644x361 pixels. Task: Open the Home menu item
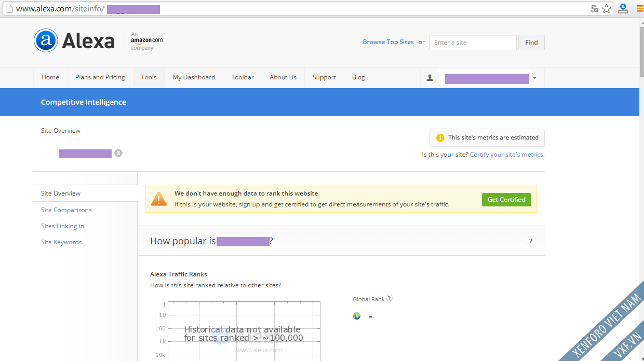[x=50, y=77]
